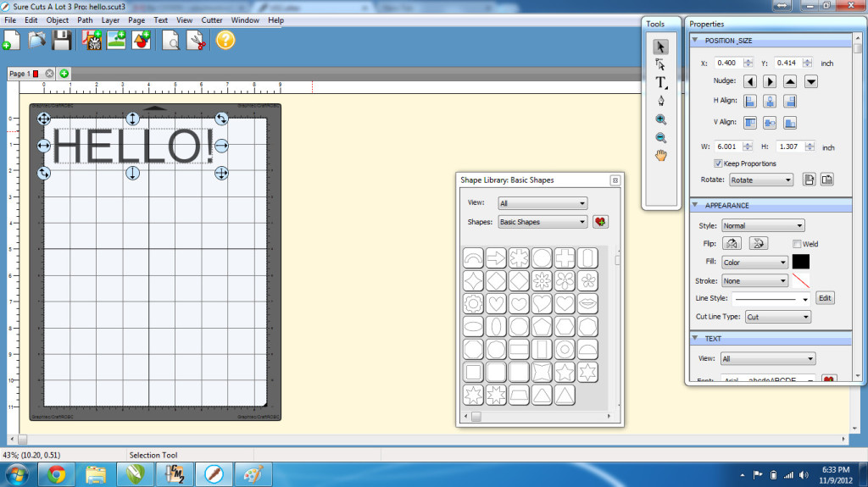Open the Cutter menu

point(211,20)
